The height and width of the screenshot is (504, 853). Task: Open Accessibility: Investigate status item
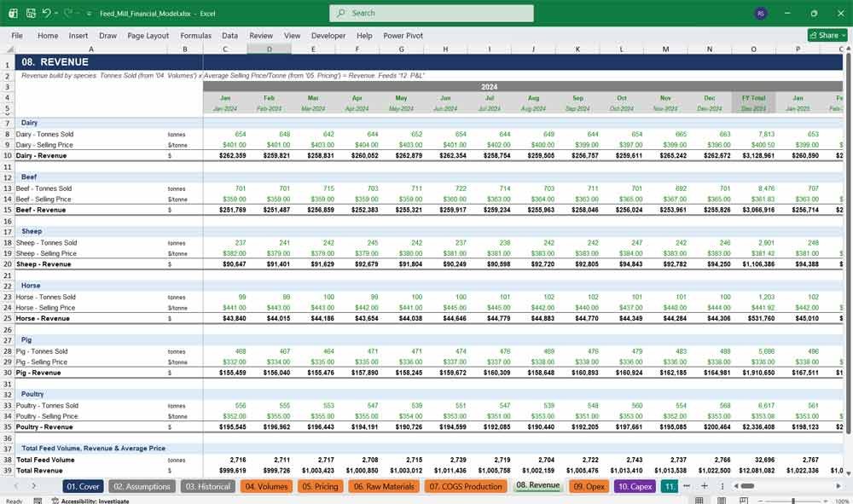coord(90,501)
